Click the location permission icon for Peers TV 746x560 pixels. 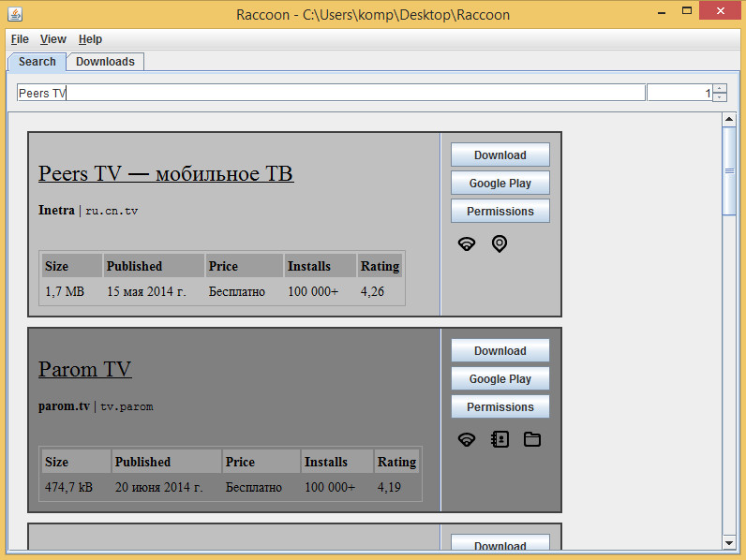[x=500, y=243]
